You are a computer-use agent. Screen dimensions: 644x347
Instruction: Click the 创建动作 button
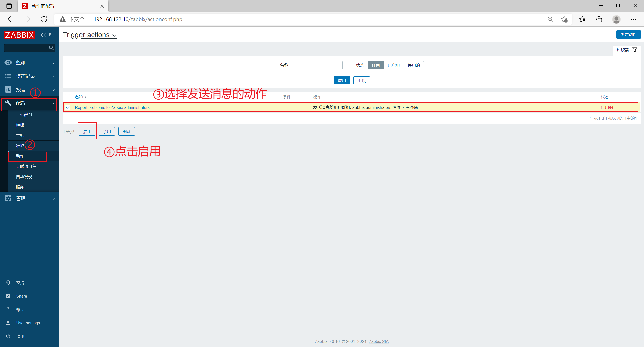click(x=628, y=35)
